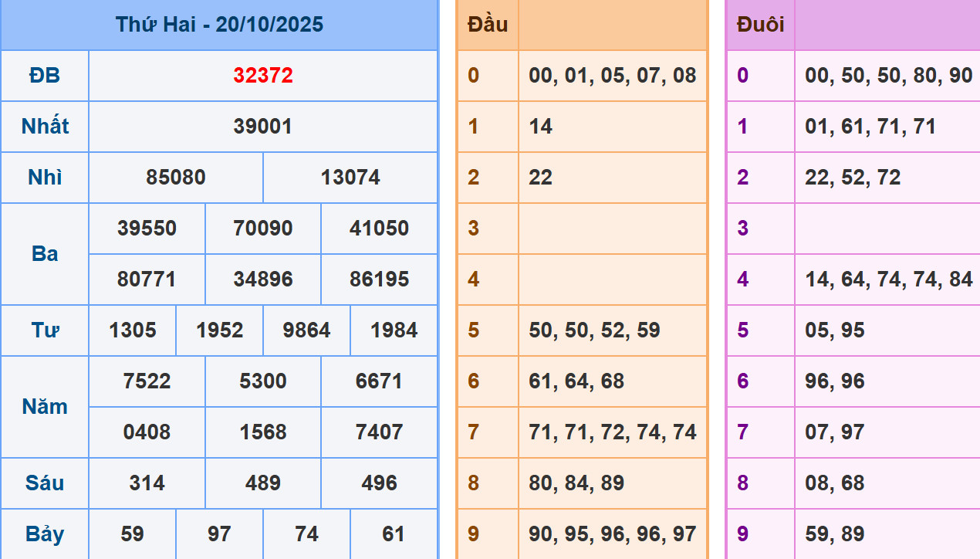Click the ĐB row label
Viewport: 980px width, 559px height.
45,76
